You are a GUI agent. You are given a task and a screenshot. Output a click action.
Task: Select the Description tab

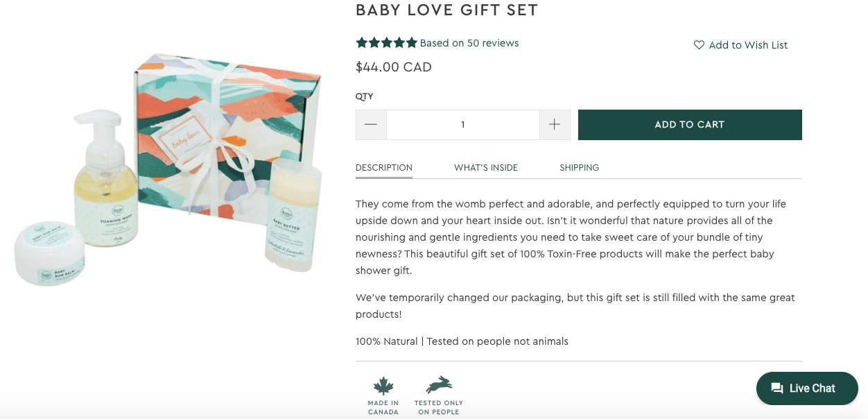pos(383,167)
